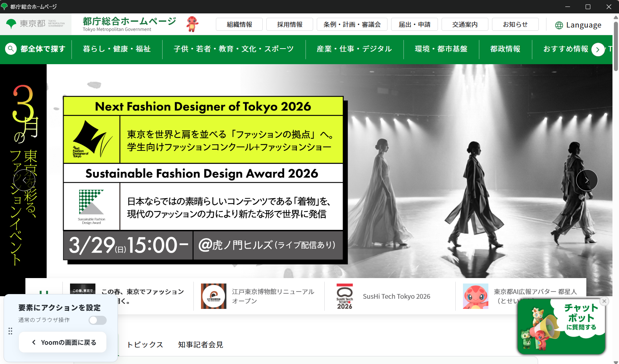Switch to the 知事記者会見 tab
Image resolution: width=619 pixels, height=364 pixels.
(200, 345)
